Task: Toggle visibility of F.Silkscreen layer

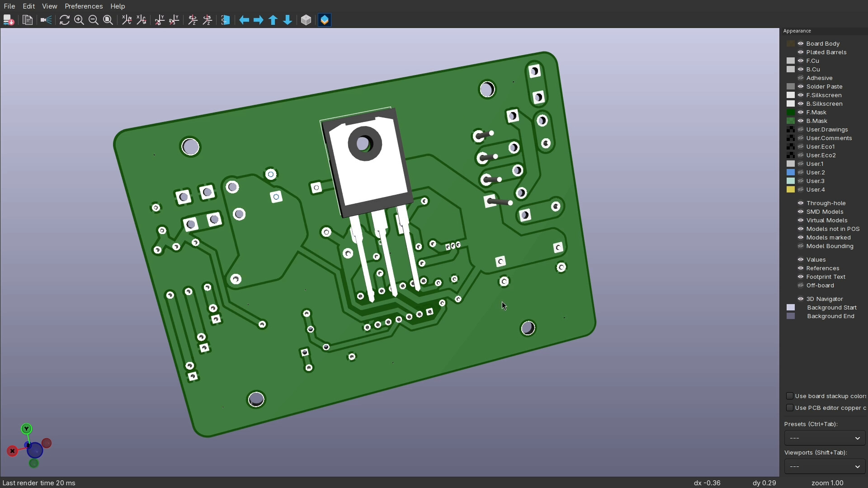Action: (x=801, y=95)
